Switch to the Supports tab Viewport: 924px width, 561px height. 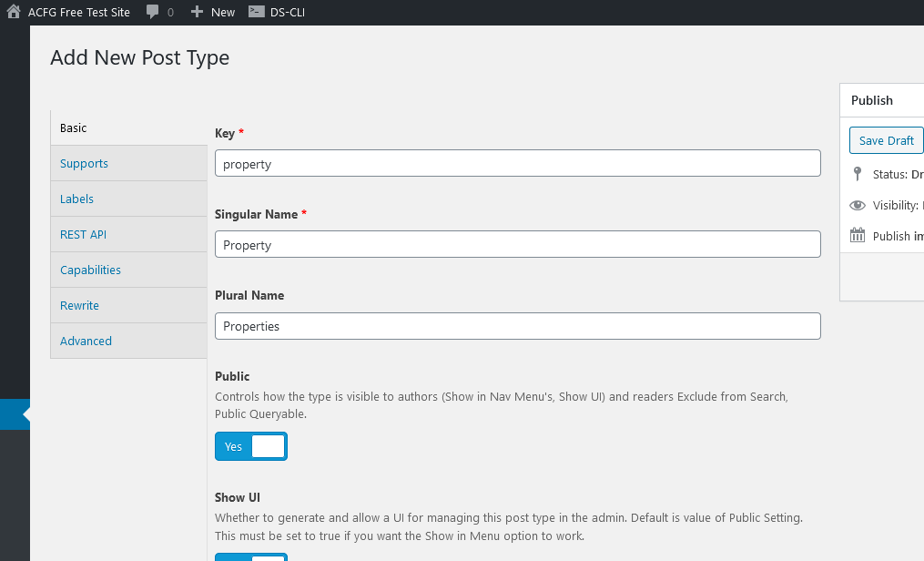pyautogui.click(x=128, y=163)
